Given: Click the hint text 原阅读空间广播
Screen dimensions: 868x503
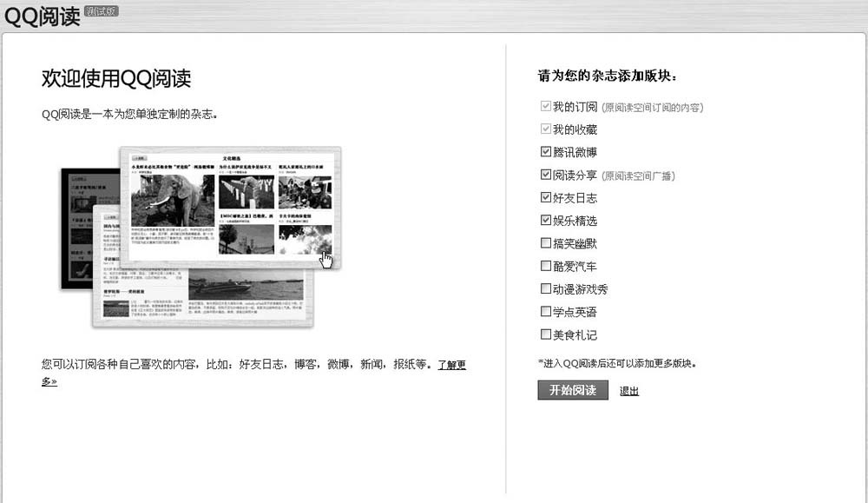Looking at the screenshot, I should [638, 176].
